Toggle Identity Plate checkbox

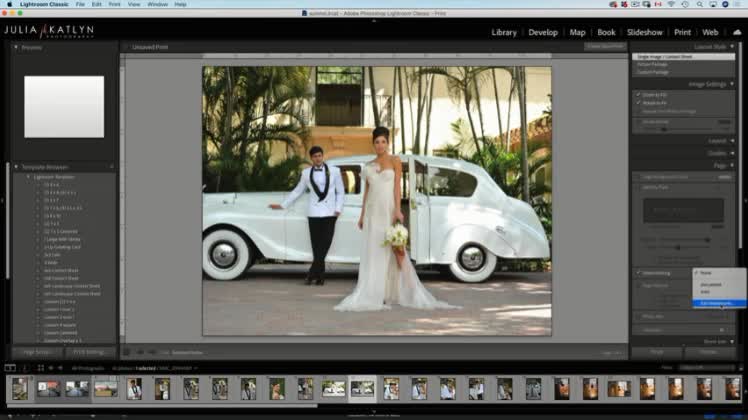click(x=638, y=188)
